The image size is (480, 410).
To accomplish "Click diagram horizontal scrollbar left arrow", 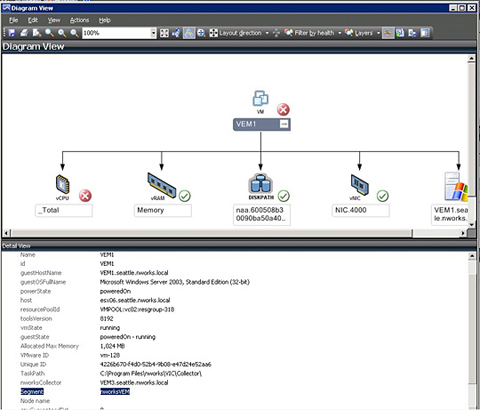I will pos(7,233).
